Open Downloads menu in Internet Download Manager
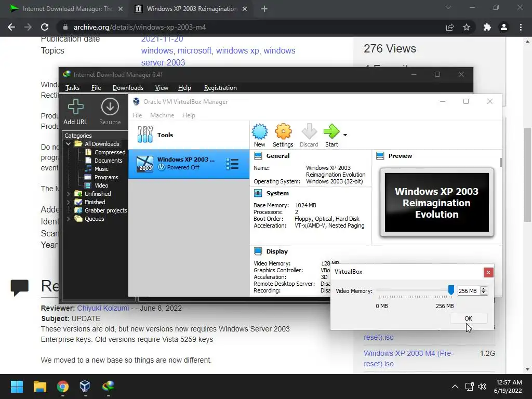Screen dimensions: 532x399 point(128,88)
